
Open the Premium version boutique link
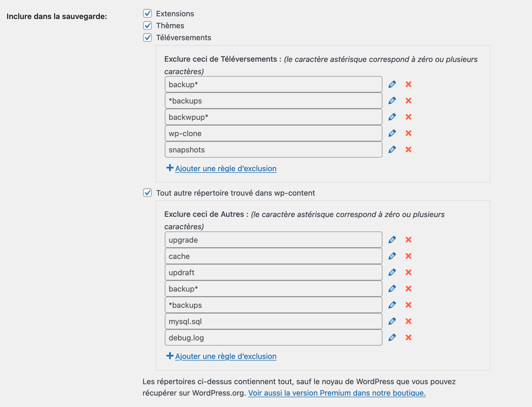click(337, 393)
